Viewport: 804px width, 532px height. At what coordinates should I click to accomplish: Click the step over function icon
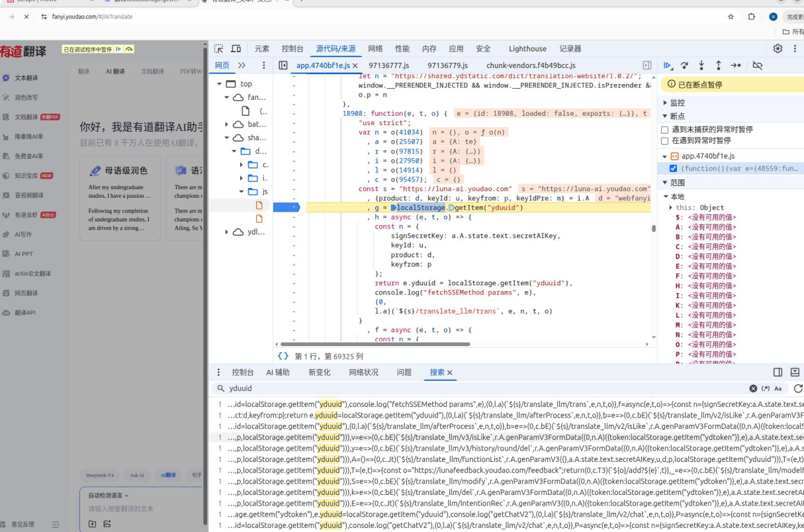coord(684,66)
